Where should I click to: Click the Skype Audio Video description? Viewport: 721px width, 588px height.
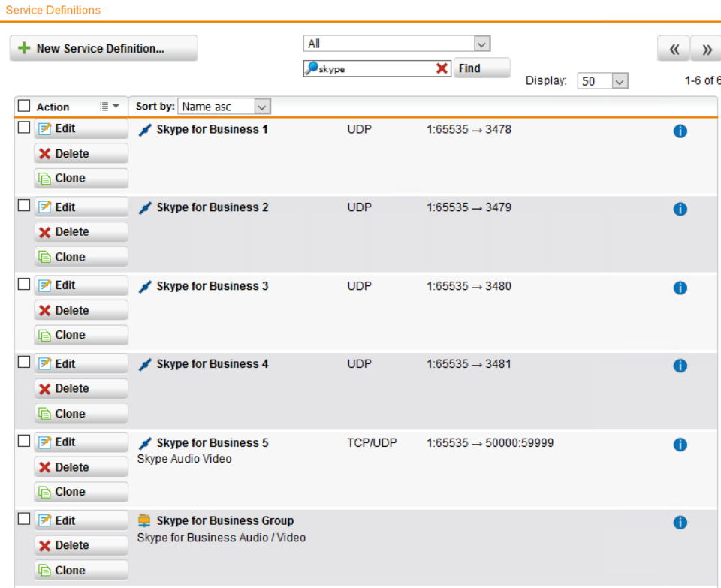pos(185,459)
